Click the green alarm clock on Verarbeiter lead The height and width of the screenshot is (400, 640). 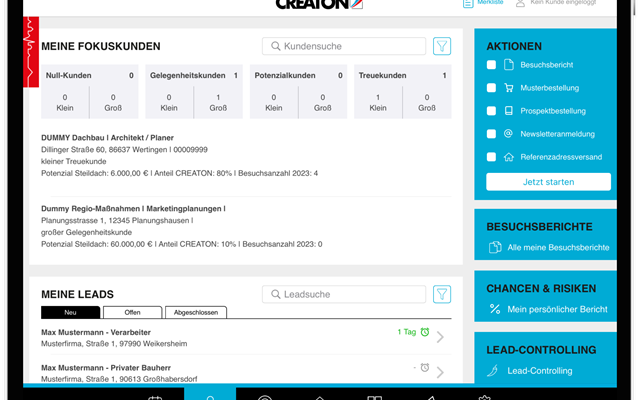(x=425, y=332)
